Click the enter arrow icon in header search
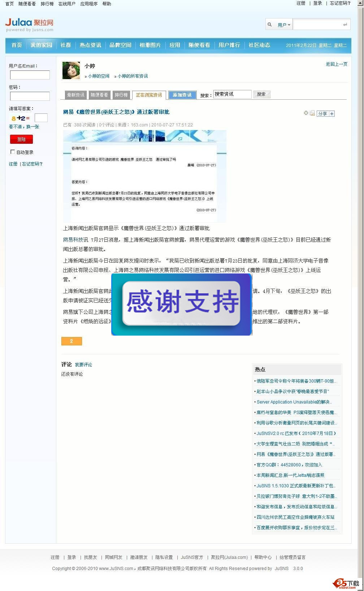Image resolution: width=364 pixels, height=591 pixels. (x=345, y=25)
